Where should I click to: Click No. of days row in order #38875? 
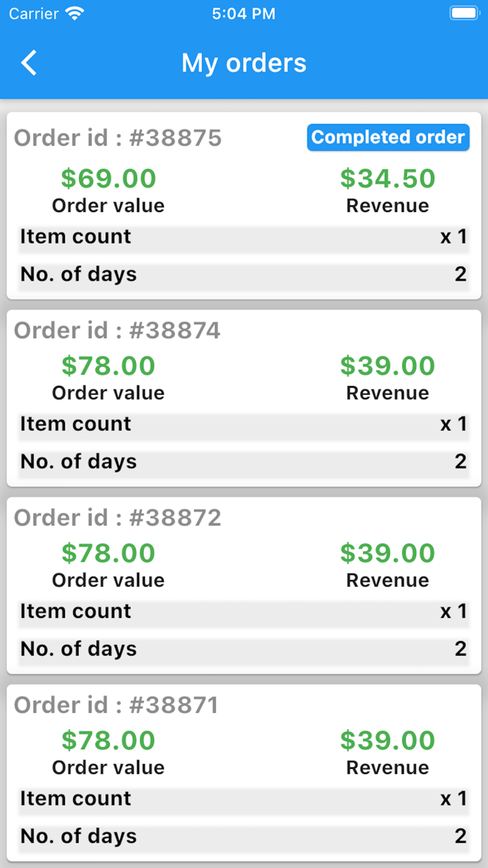point(243,275)
